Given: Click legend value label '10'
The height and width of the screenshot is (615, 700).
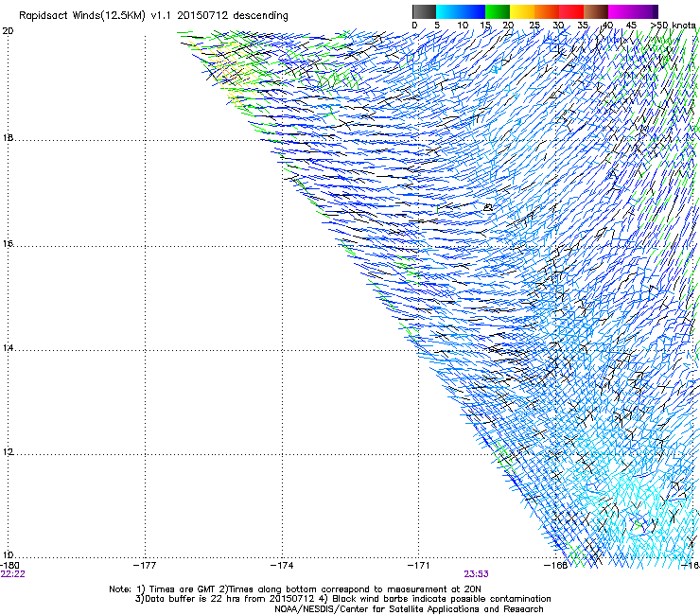Looking at the screenshot, I should 463,26.
